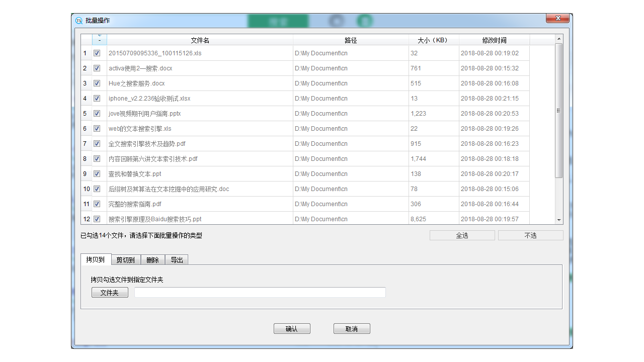Image resolution: width=644 pixels, height=362 pixels.
Task: Click the 大小（KB）column header
Action: (433, 40)
